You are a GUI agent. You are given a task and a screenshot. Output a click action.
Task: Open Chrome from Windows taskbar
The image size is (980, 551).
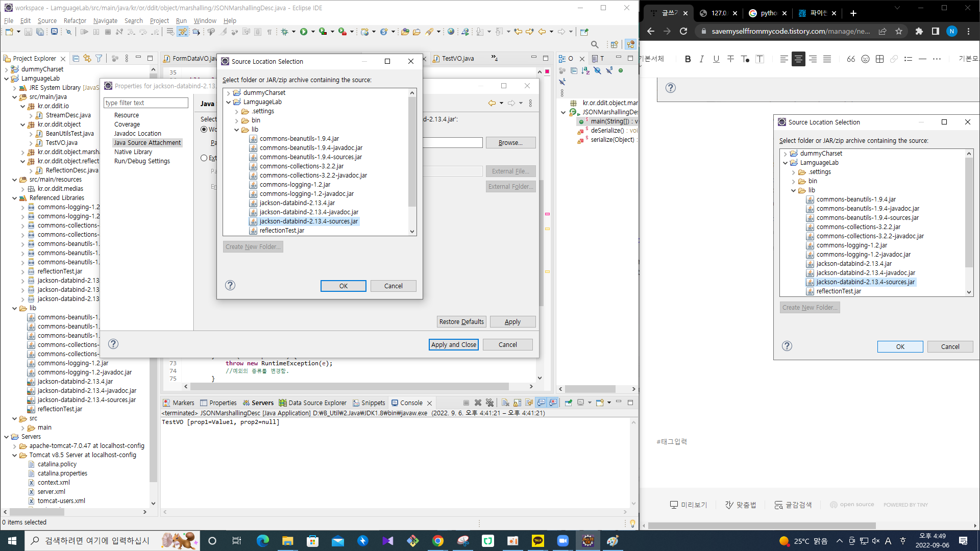(x=438, y=541)
